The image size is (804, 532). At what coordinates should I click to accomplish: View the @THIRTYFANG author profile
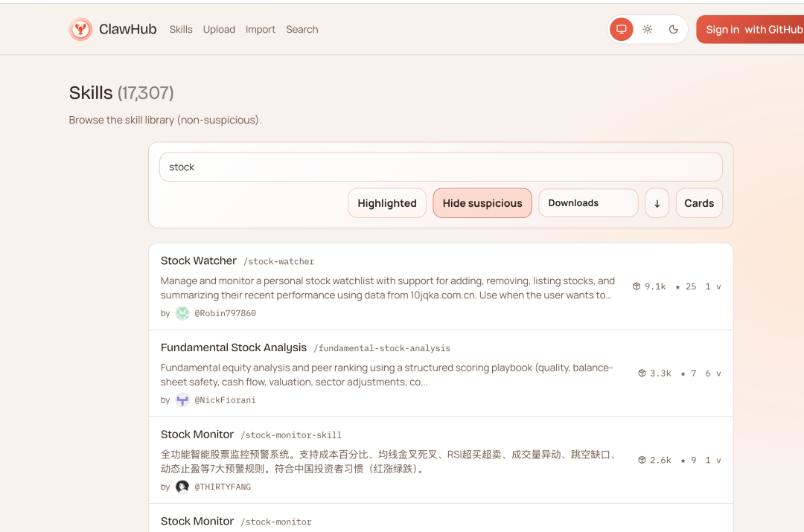point(223,487)
